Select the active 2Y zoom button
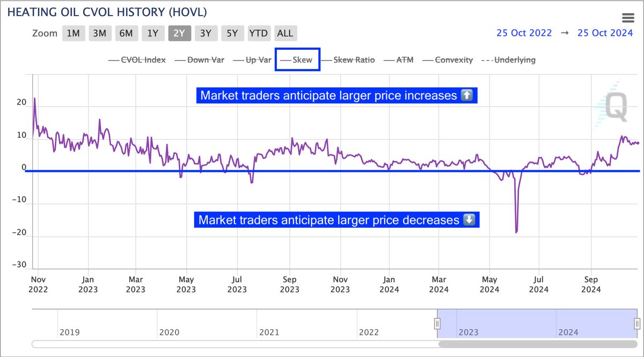Viewport: 644px width, 357px height. click(x=179, y=33)
